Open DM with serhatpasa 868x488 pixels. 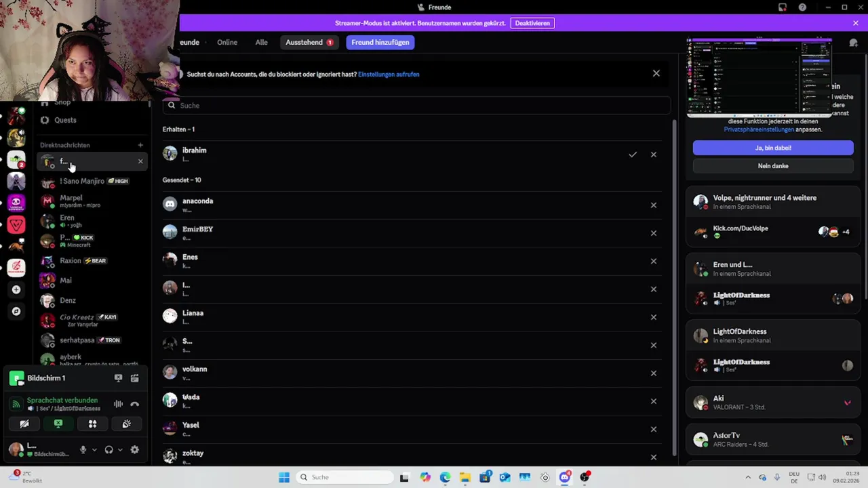tap(92, 340)
